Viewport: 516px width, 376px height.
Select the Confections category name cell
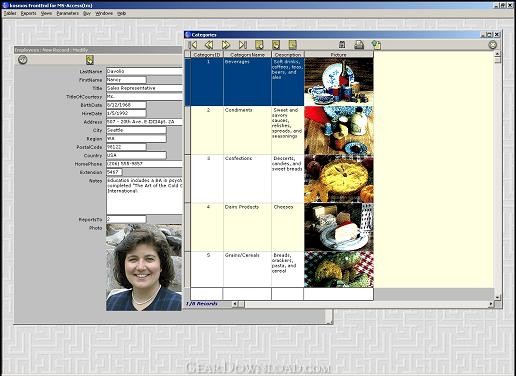pos(247,179)
